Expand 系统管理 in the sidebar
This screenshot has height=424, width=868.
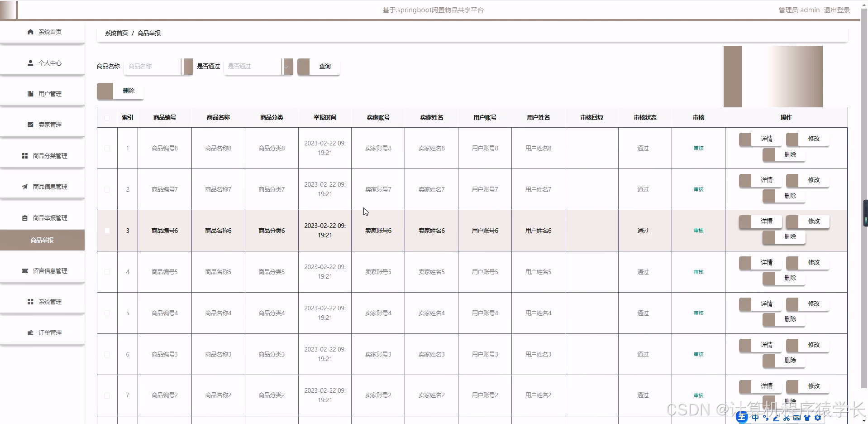(43, 302)
